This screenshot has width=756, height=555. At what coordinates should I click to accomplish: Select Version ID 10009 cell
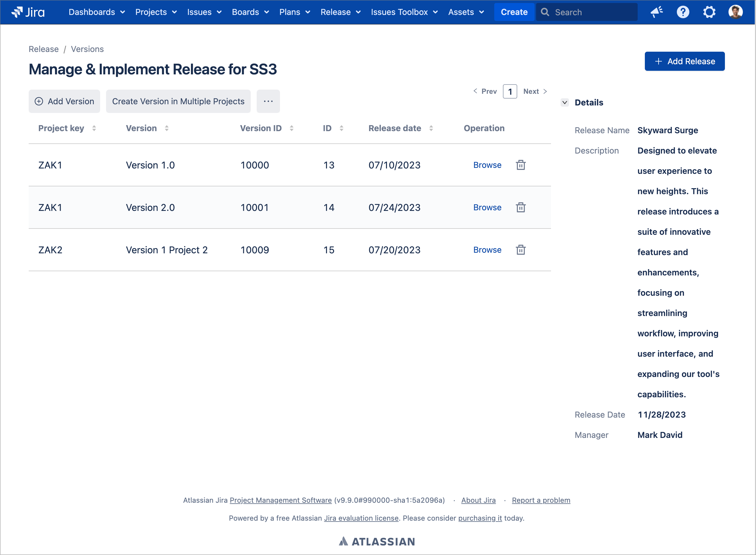click(255, 250)
